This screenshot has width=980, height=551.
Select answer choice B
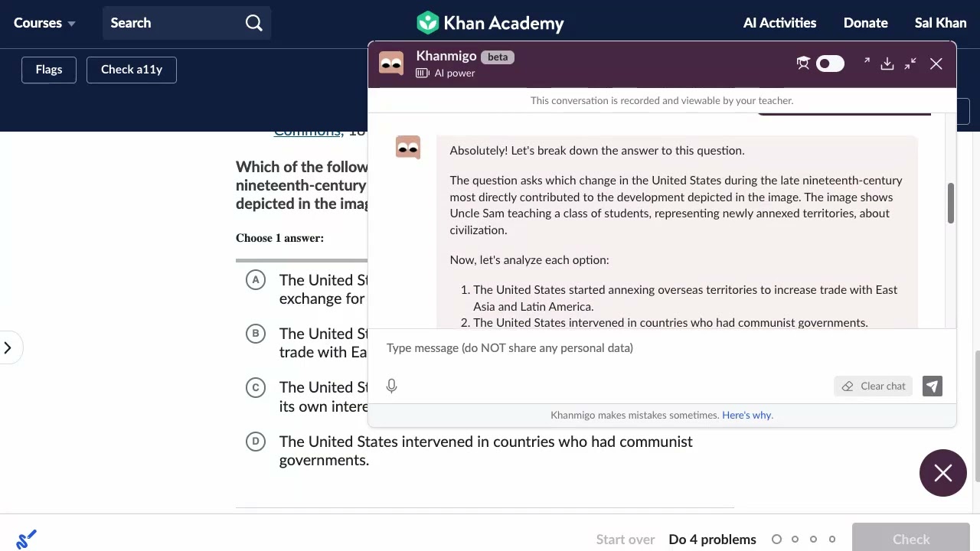(x=256, y=334)
